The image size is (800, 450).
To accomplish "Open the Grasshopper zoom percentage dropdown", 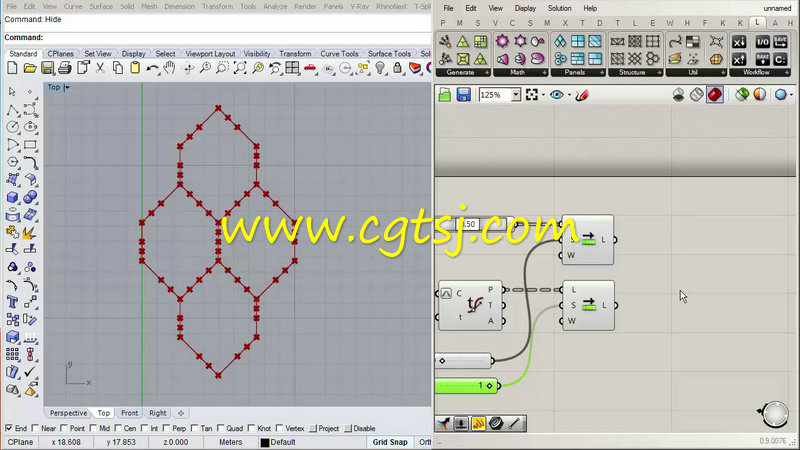I will click(x=516, y=95).
